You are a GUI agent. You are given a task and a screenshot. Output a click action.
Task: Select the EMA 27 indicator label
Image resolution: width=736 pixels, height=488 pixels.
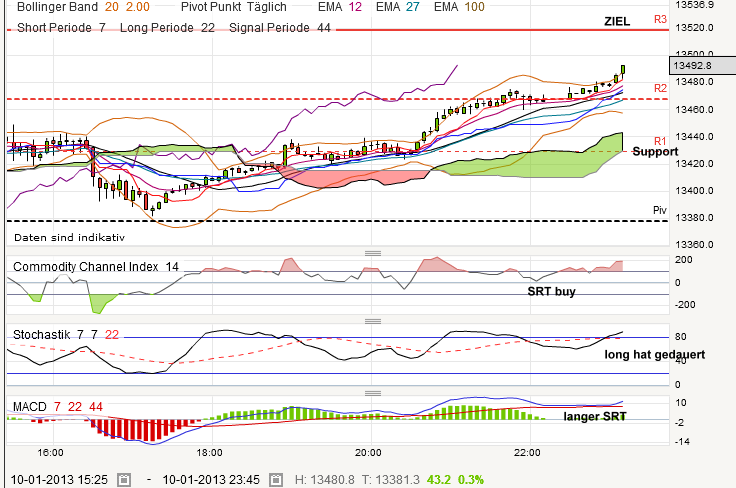398,7
